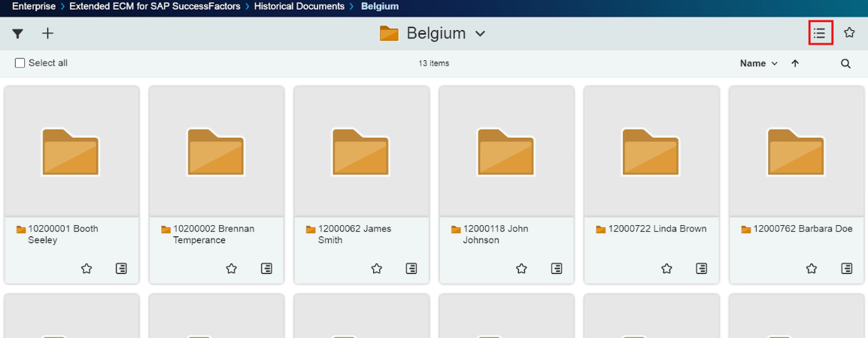Show properties icon for 12000062 James Smith
This screenshot has height=338, width=868.
[x=411, y=269]
